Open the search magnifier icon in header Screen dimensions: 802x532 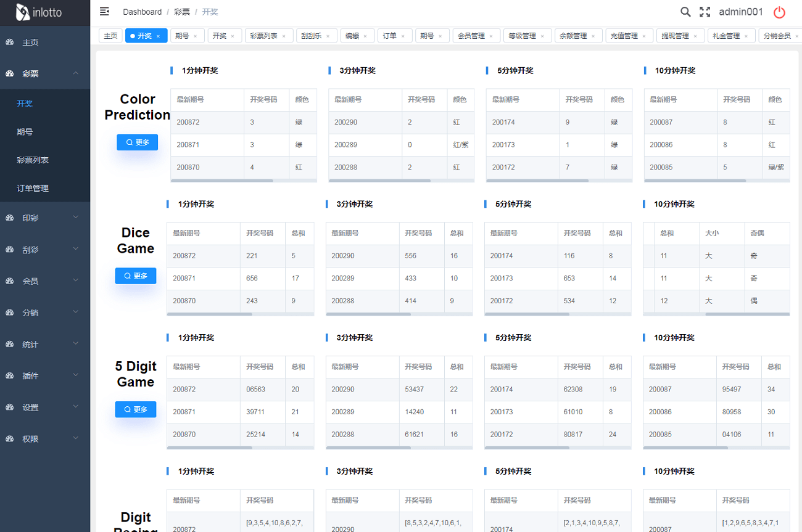tap(685, 12)
